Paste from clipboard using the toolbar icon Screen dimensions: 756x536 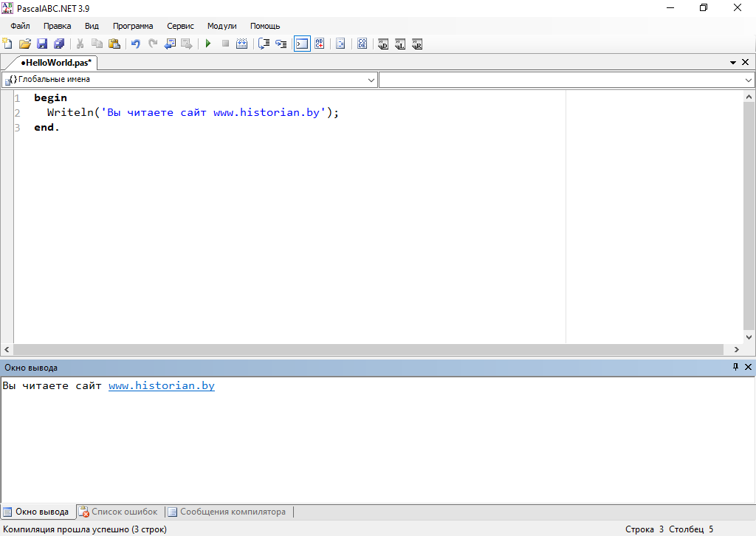click(x=114, y=44)
